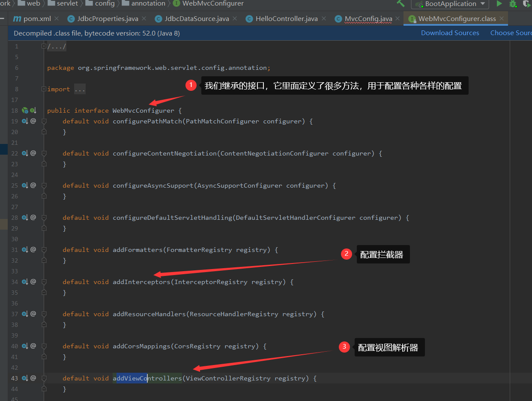Screen dimensions: 532x401
Task: Click the implemented-method gutter icon on line 40
Action: click(x=25, y=346)
